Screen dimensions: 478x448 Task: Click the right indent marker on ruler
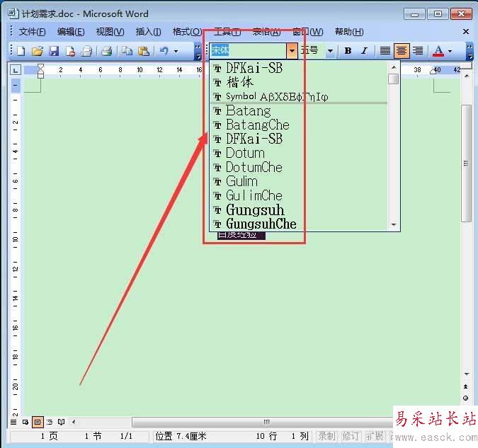pyautogui.click(x=433, y=71)
